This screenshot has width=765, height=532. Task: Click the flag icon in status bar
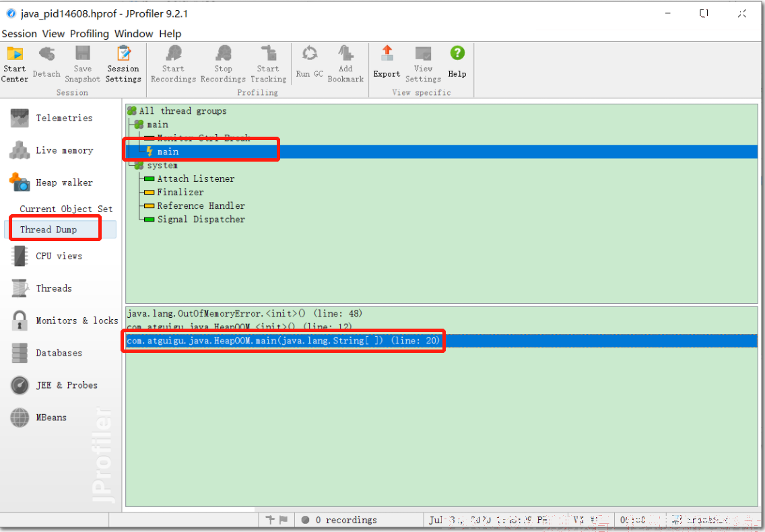point(284,520)
